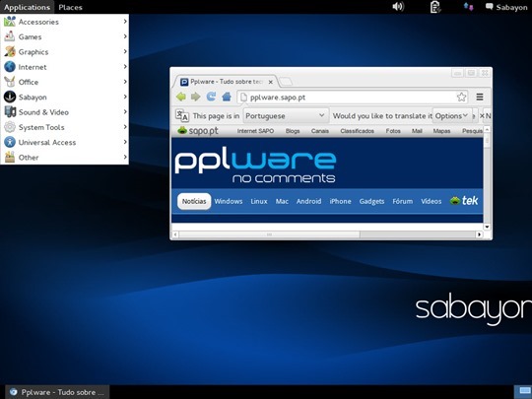The width and height of the screenshot is (532, 399).
Task: Open the Graphics menu category
Action: click(64, 52)
